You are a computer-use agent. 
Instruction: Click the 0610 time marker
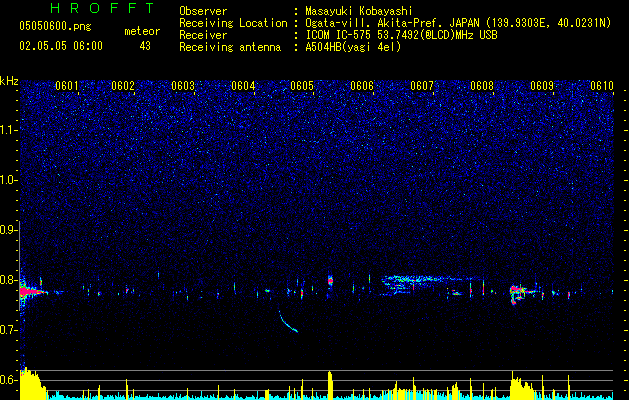602,86
